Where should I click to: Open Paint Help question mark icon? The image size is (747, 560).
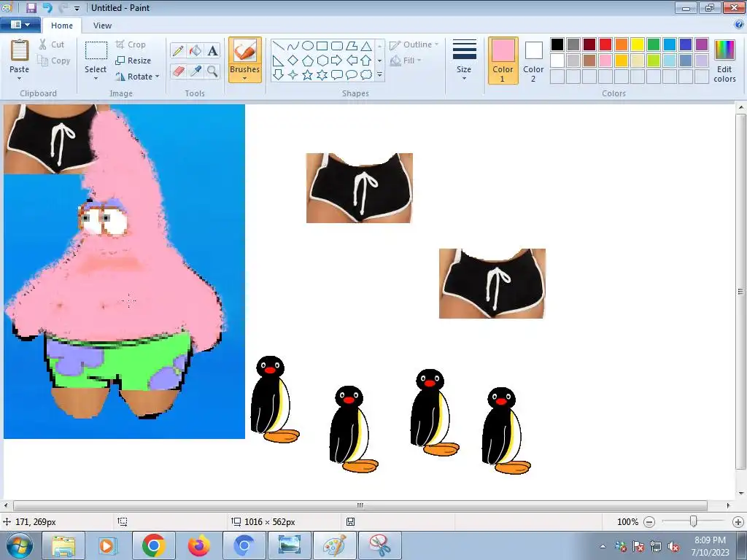(x=740, y=25)
